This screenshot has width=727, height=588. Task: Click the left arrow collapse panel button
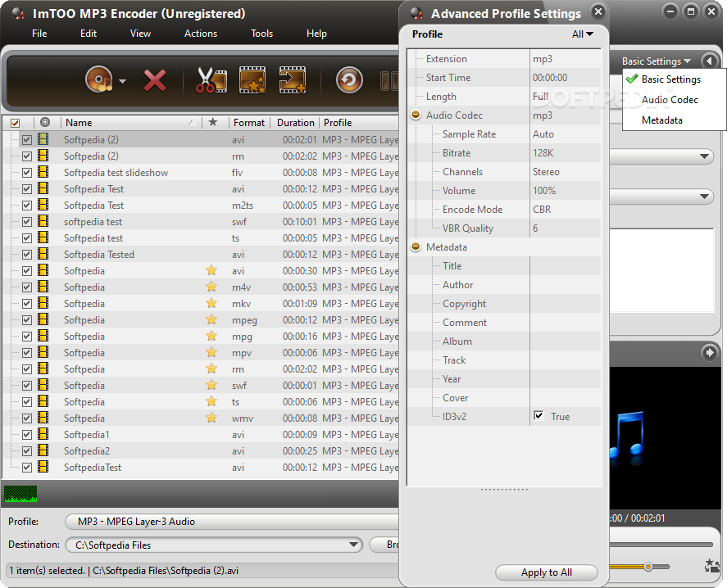(x=710, y=61)
